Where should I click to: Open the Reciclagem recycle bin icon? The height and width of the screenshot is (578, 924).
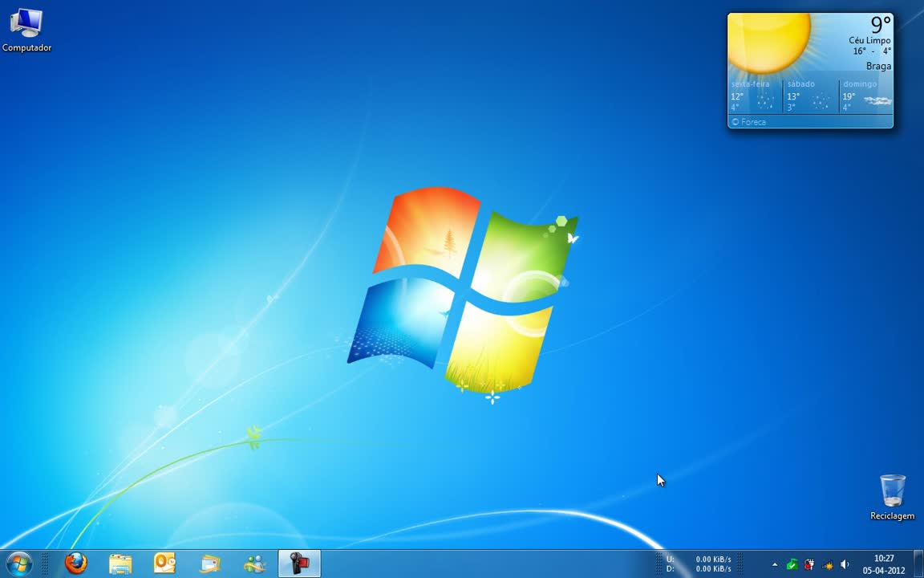[892, 498]
